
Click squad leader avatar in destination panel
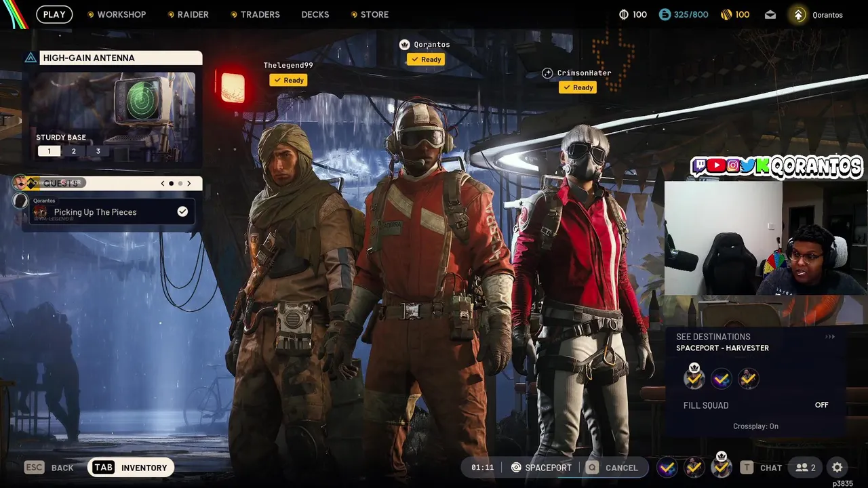[694, 378]
